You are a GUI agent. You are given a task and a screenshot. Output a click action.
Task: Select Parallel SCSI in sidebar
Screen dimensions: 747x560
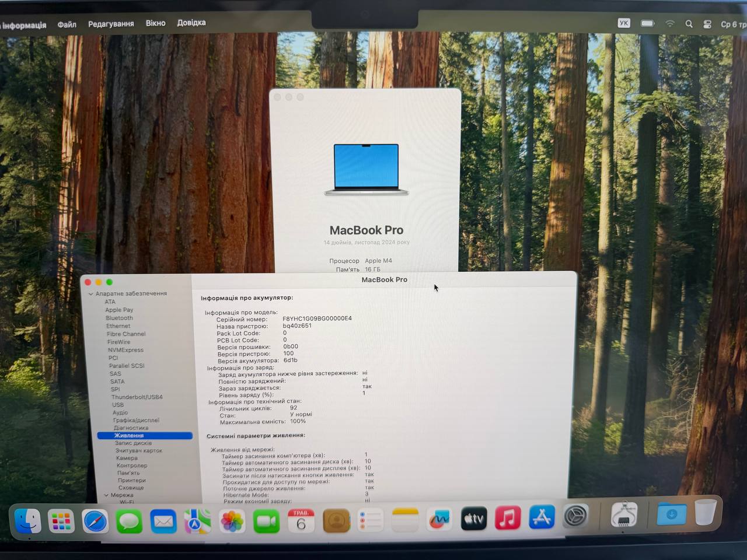(127, 366)
